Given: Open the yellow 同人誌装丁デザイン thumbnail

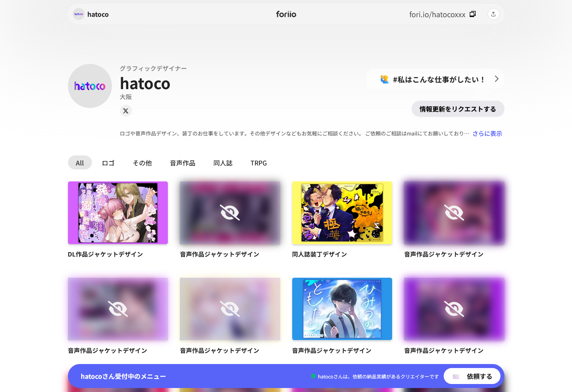Looking at the screenshot, I should pos(342,213).
